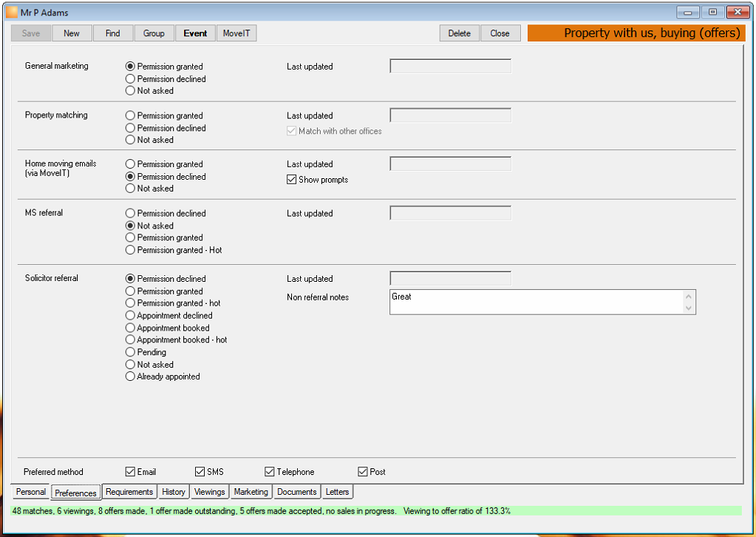Viewport: 756px width, 537px height.
Task: Open the History tab
Action: pyautogui.click(x=174, y=492)
